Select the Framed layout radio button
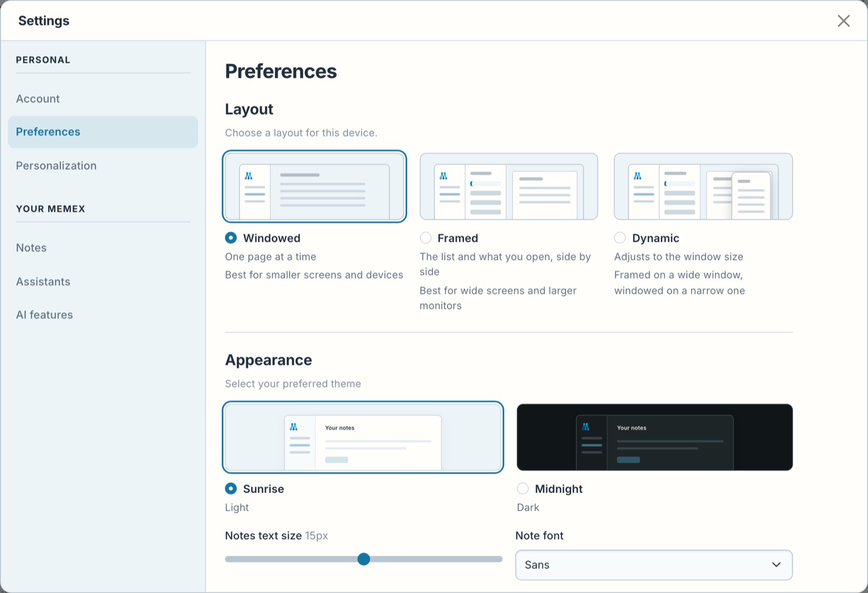This screenshot has height=593, width=868. 426,238
